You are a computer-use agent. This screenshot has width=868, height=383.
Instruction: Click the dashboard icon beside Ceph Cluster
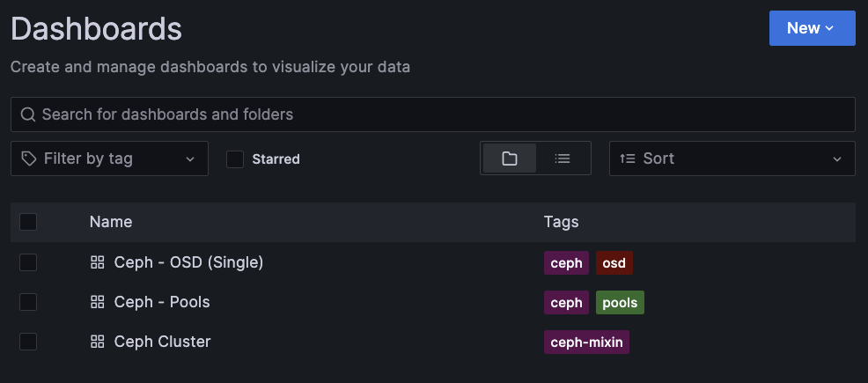98,342
